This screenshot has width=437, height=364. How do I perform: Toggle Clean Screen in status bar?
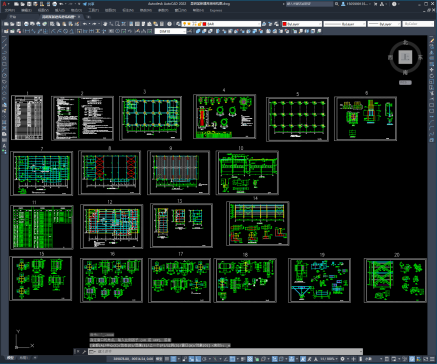point(425,359)
